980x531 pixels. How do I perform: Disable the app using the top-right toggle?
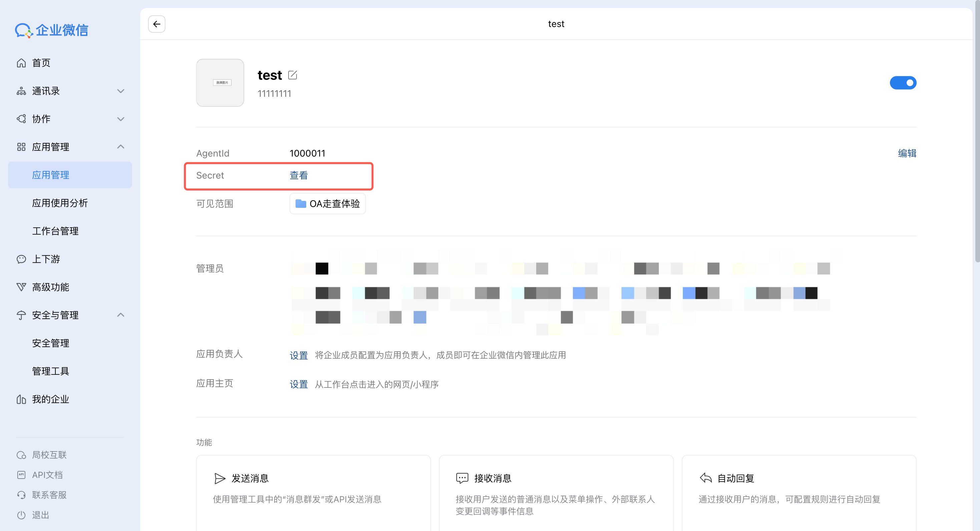[x=903, y=82]
